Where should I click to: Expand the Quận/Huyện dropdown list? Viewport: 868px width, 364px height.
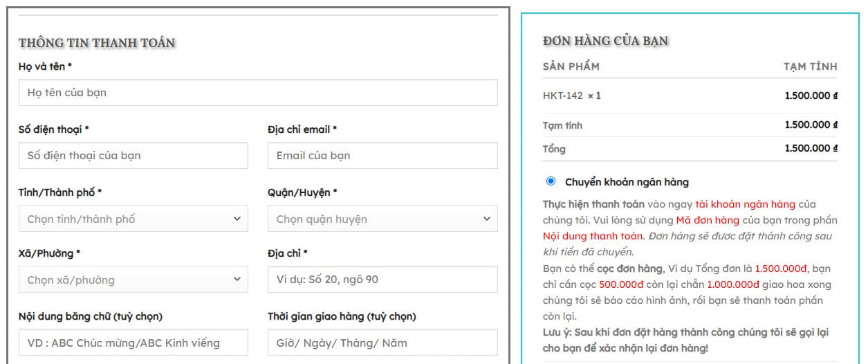tap(382, 219)
